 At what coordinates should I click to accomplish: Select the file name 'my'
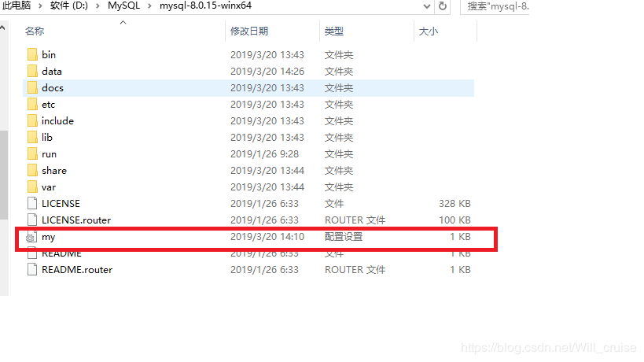click(x=49, y=237)
